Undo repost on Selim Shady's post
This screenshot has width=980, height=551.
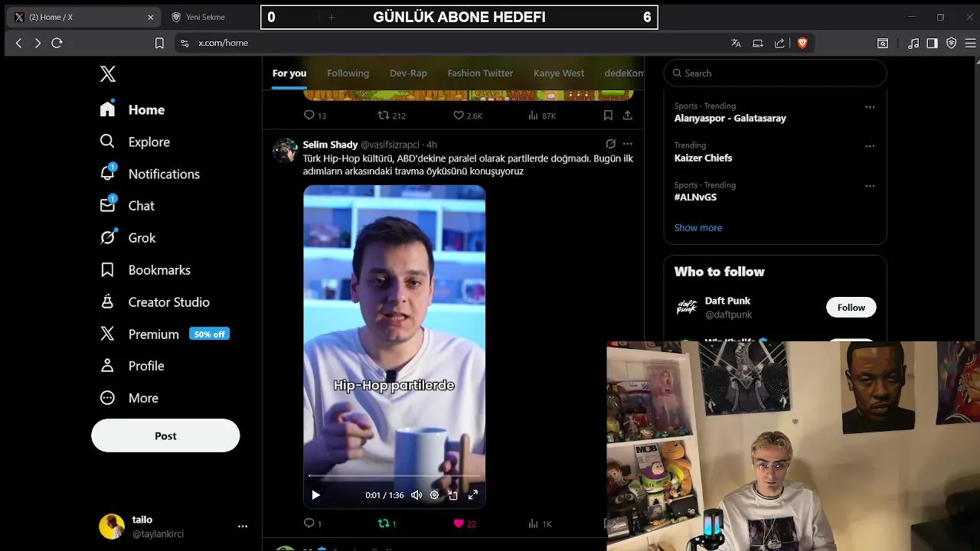387,523
